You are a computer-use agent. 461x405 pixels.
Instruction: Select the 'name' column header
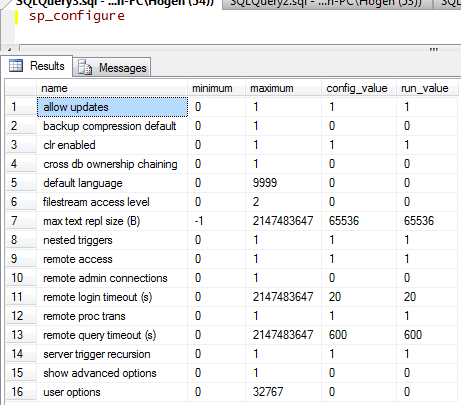(112, 88)
